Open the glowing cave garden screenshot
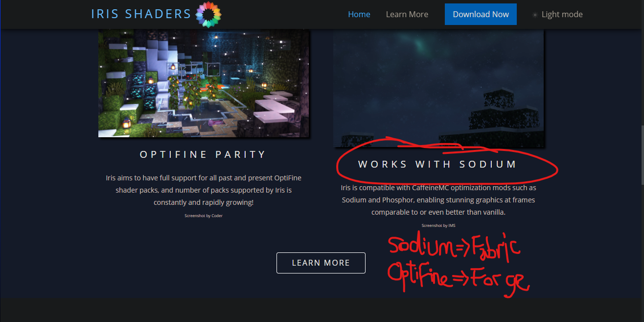Image resolution: width=644 pixels, height=322 pixels. (204, 83)
